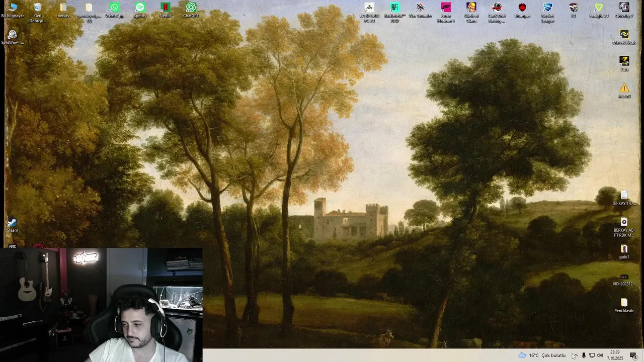Select the Forza Horizon 5 icon

click(x=446, y=13)
